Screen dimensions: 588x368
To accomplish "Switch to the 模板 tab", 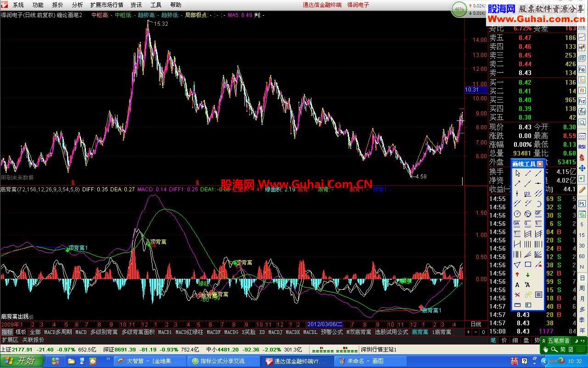I will [21, 332].
